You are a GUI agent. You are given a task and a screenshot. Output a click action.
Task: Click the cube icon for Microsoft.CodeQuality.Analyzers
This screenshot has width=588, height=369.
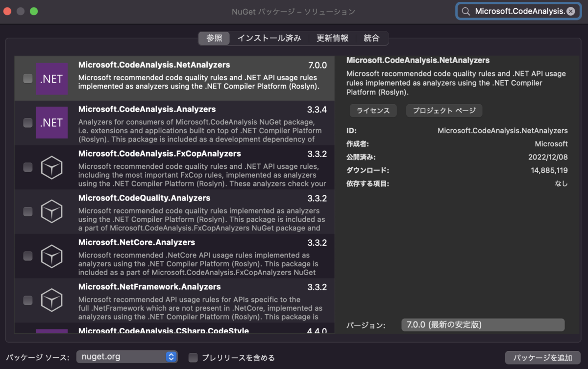point(51,211)
